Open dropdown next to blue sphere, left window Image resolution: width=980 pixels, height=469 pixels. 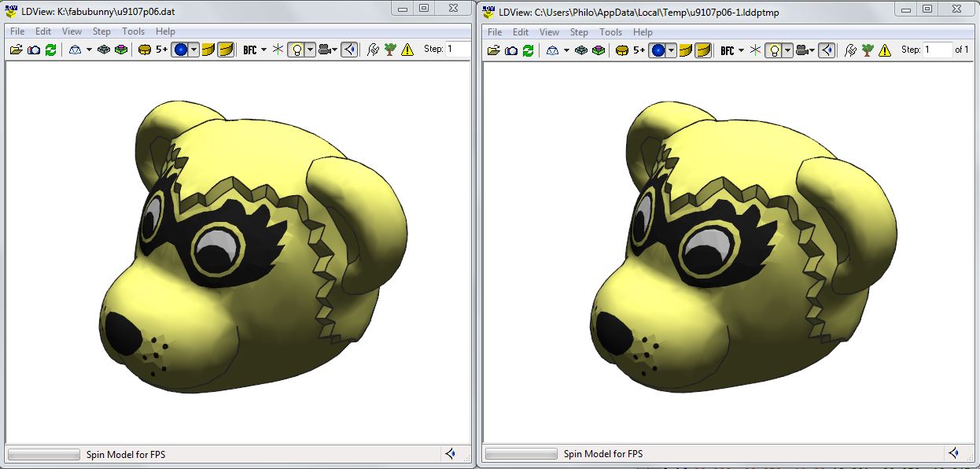193,50
